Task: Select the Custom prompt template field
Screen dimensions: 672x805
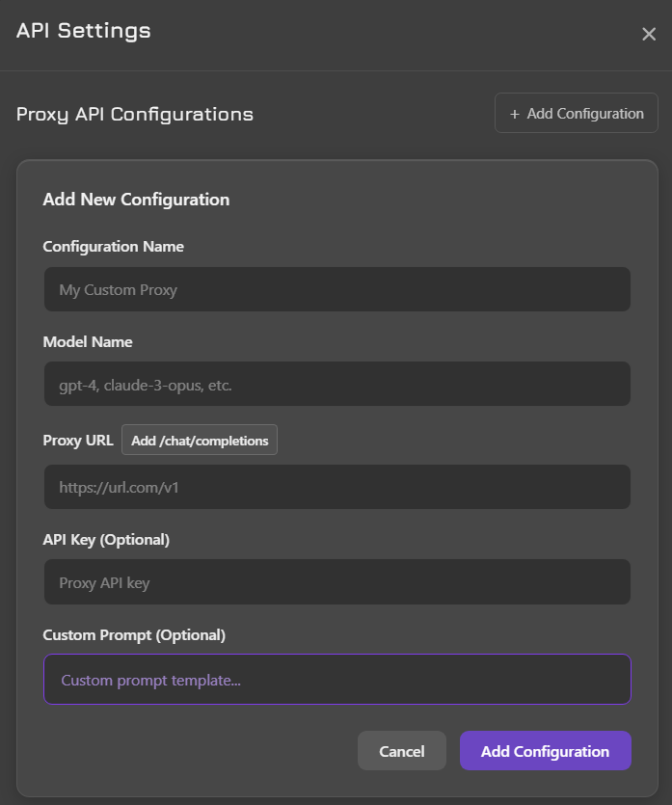Action: pos(336,680)
